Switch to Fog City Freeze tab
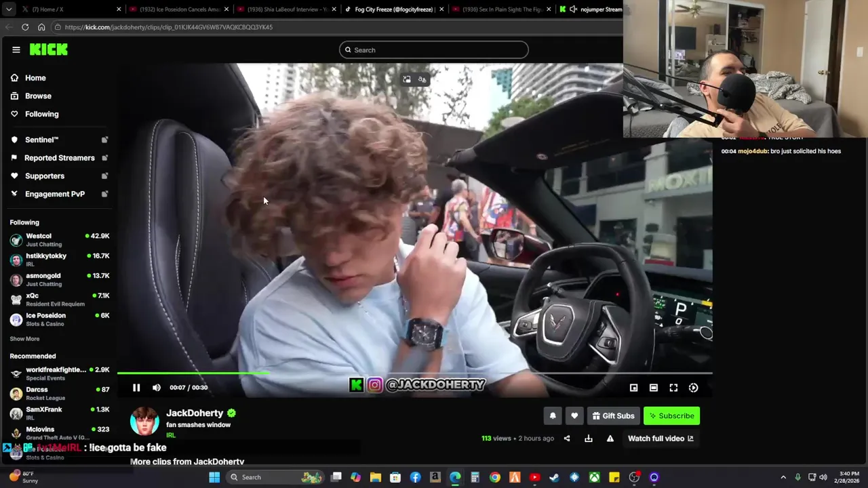Image resolution: width=868 pixels, height=488 pixels. 395,9
